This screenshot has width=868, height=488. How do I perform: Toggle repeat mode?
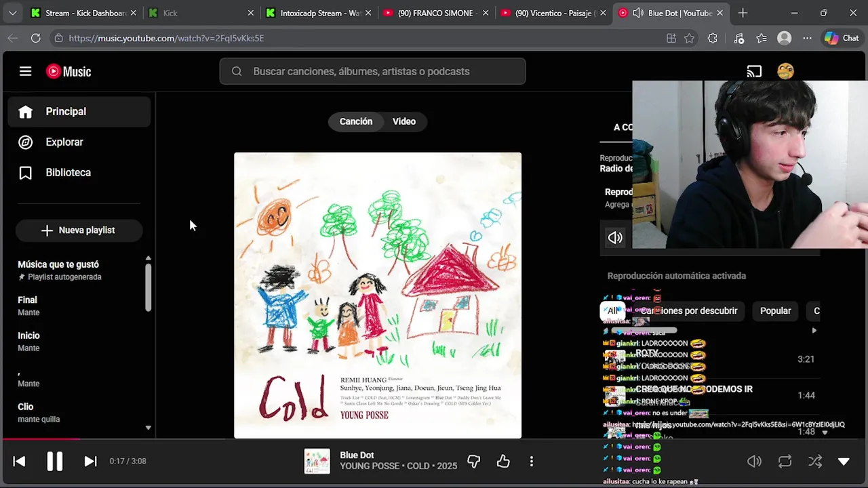point(785,462)
